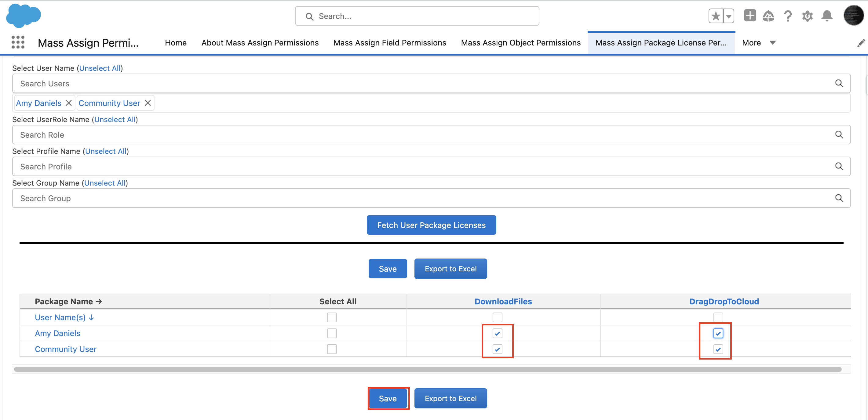
Task: Sort by User Name(s) arrow link
Action: (64, 317)
